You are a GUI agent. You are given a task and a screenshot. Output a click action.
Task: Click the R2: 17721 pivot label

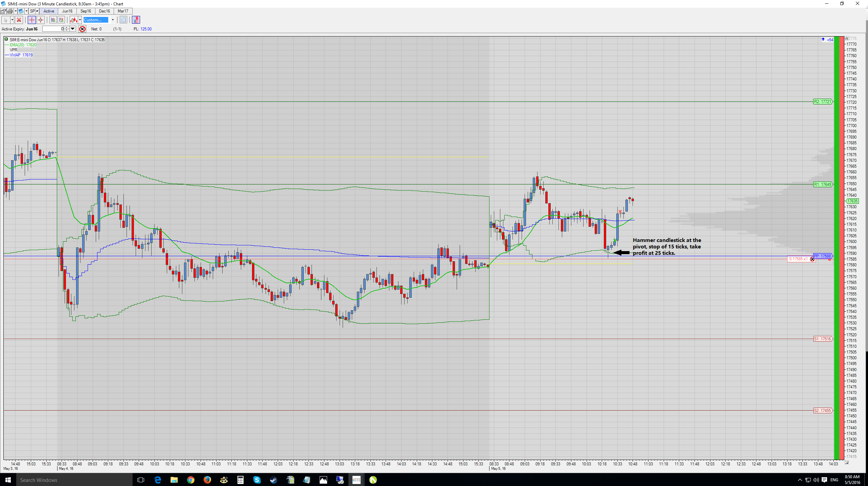tap(823, 102)
